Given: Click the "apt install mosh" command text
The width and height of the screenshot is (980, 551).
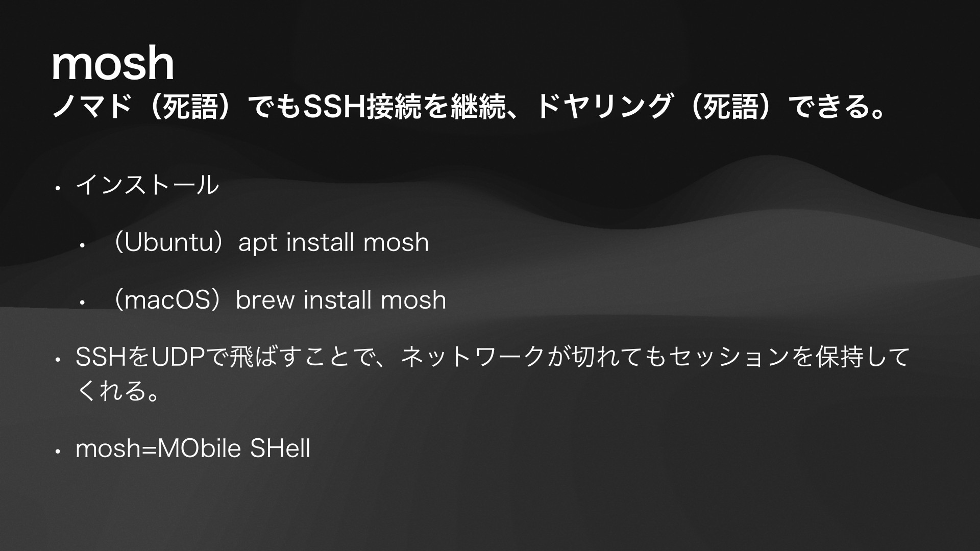Looking at the screenshot, I should coord(333,242).
